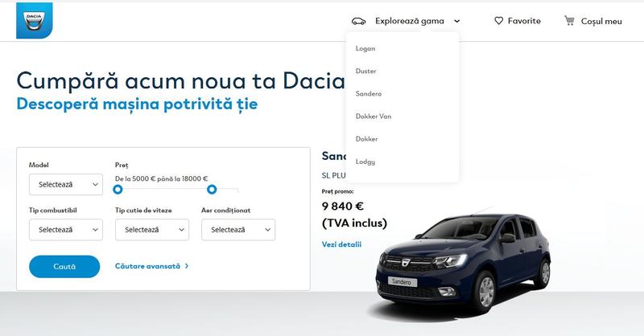Click the car icon beside Explorează gama
The image size is (644, 336).
[x=359, y=21]
